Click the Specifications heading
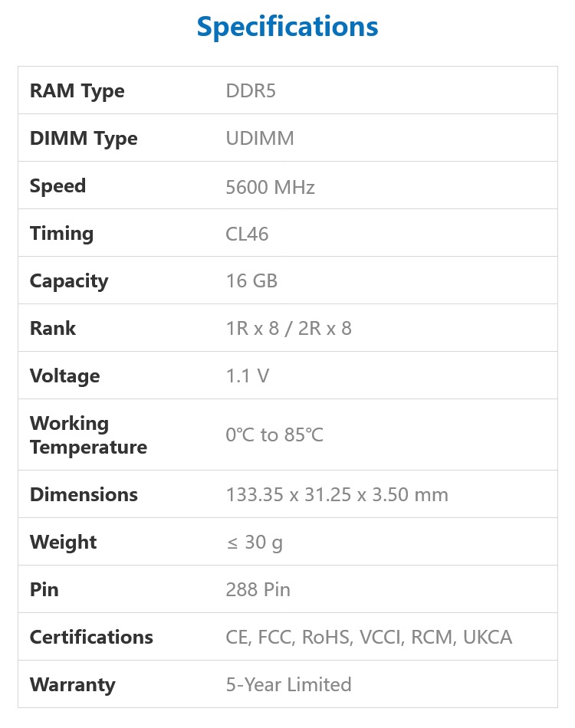The height and width of the screenshot is (728, 575). pyautogui.click(x=287, y=27)
